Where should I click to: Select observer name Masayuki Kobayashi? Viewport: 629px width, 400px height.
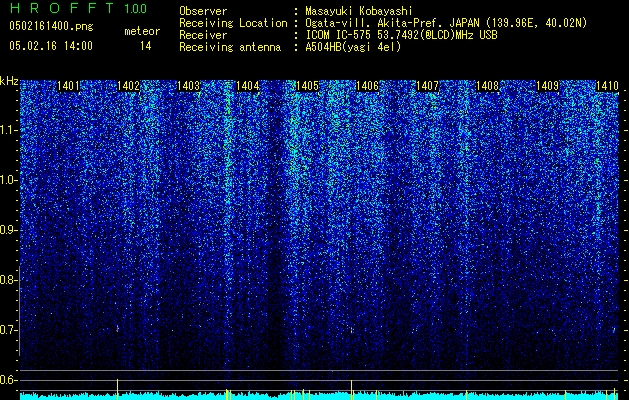point(358,12)
